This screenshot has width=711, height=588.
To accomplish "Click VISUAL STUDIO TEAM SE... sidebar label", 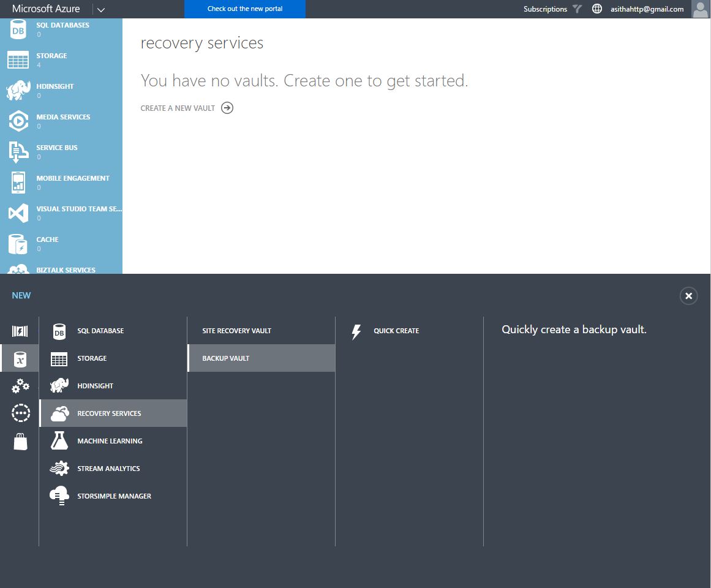I will coord(79,209).
